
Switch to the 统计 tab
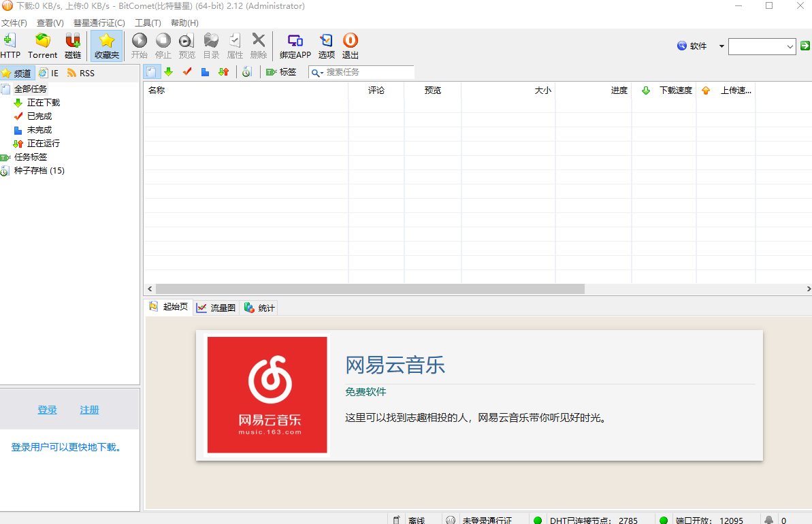pos(259,308)
